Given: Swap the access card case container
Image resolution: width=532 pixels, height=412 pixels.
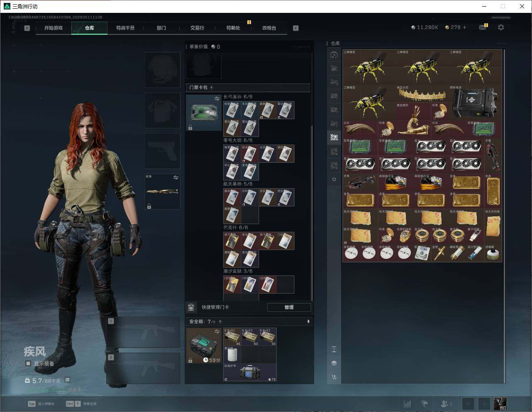Looking at the screenshot, I should [217, 98].
